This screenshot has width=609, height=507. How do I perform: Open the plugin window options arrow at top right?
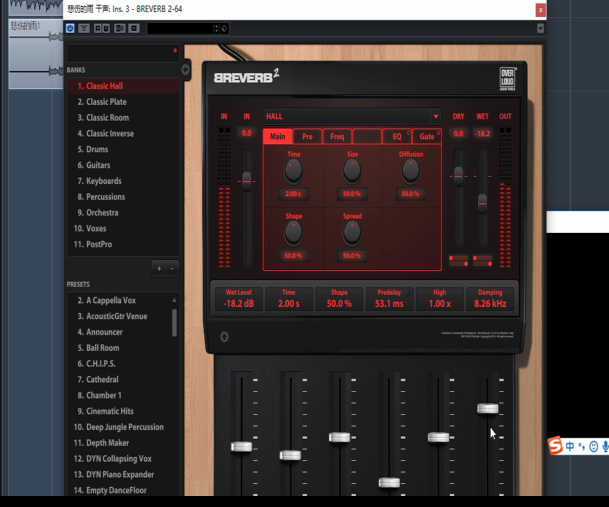click(540, 28)
